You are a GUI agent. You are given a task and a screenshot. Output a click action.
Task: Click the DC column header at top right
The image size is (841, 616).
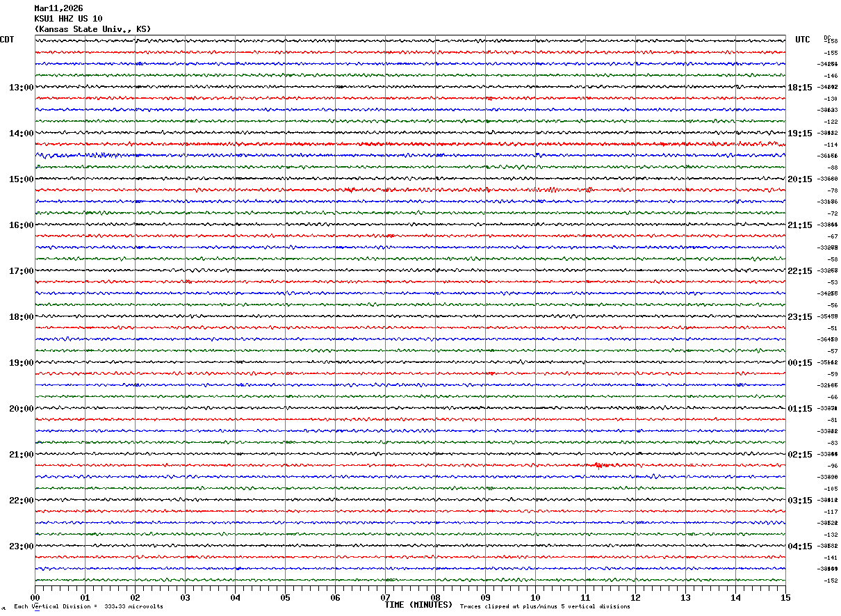point(827,38)
